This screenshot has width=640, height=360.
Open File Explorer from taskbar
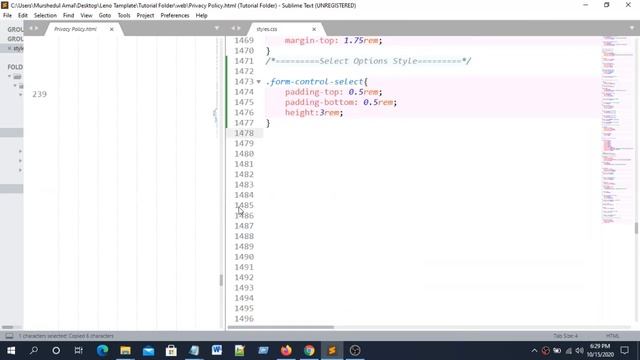(125, 351)
